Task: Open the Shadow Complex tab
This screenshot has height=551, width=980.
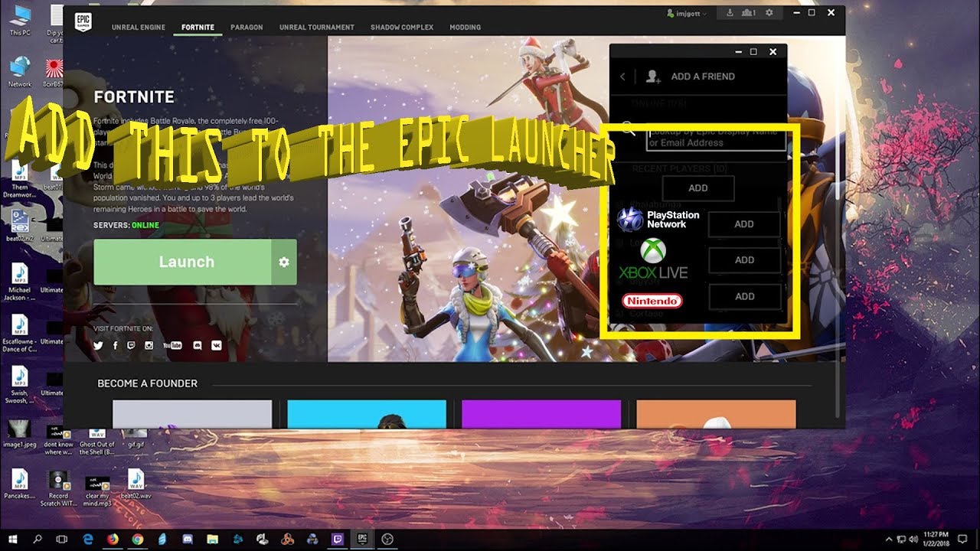Action: click(402, 28)
